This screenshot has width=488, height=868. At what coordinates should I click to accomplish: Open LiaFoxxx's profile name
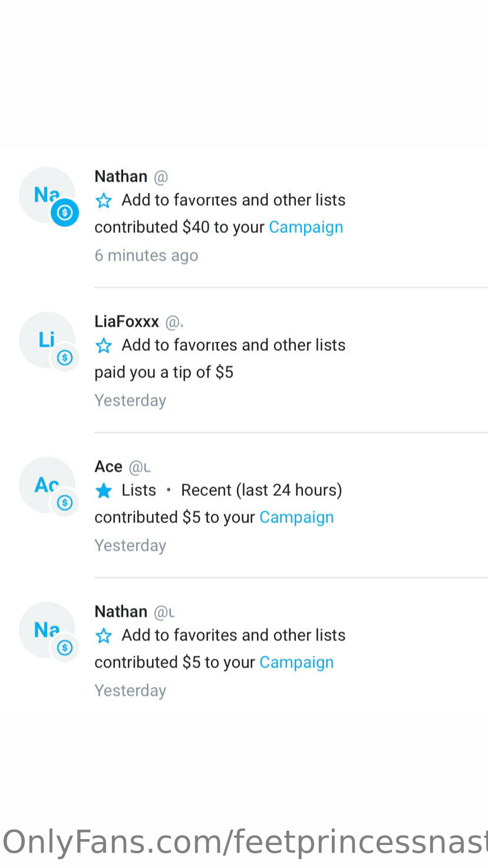127,321
